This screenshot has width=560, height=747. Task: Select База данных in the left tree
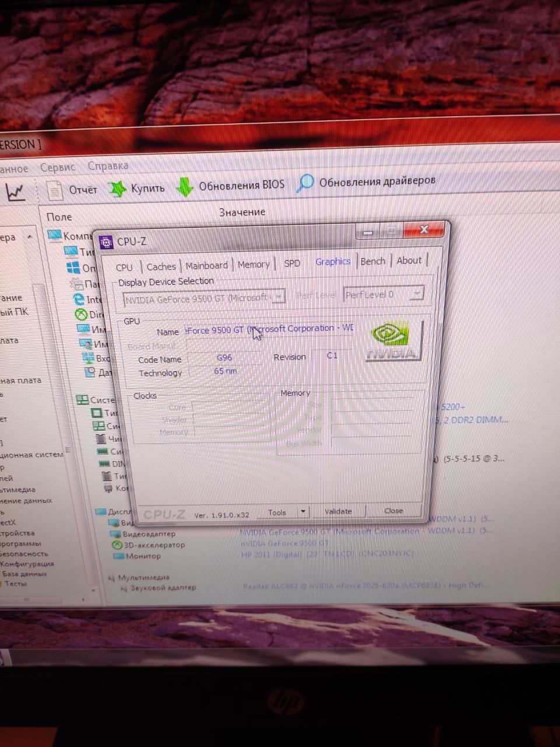click(x=24, y=574)
